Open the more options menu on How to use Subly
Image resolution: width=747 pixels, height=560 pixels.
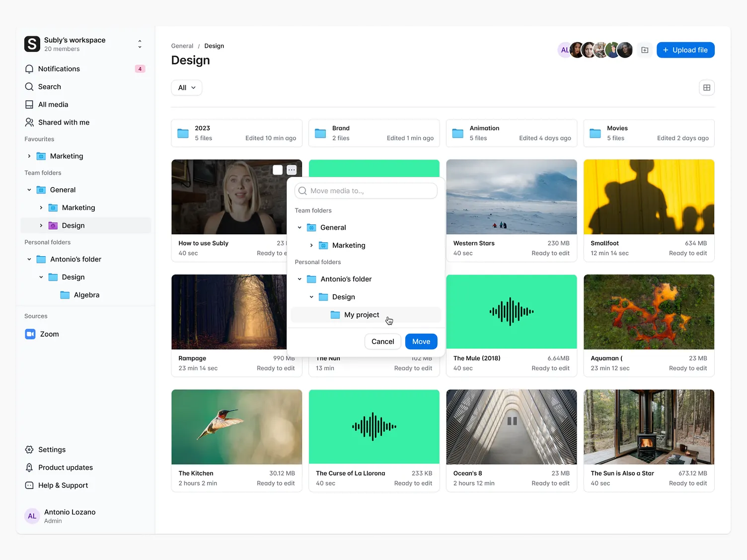point(292,169)
